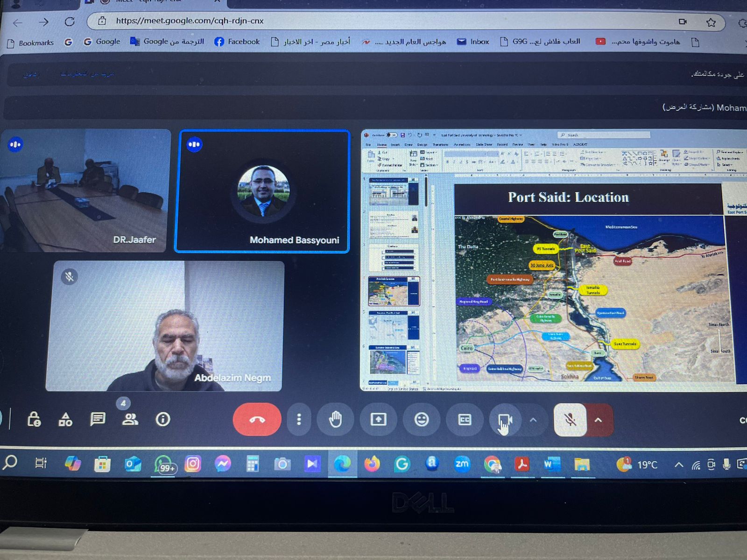
Task: Open the three-dot more options menu
Action: click(299, 420)
